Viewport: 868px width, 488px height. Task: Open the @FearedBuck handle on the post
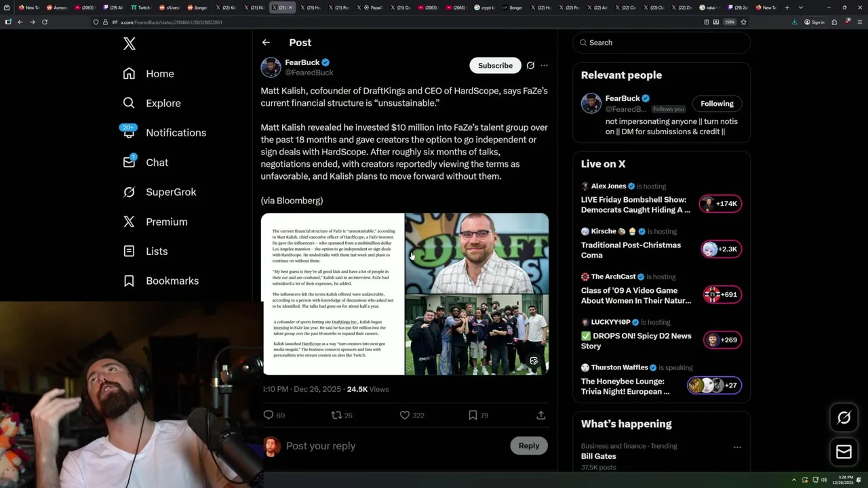(309, 73)
